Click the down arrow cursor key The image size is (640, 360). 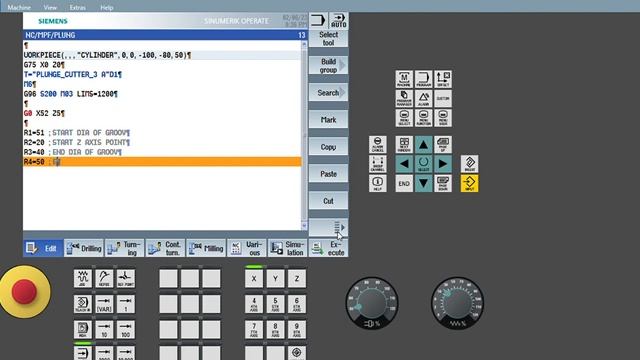423,183
